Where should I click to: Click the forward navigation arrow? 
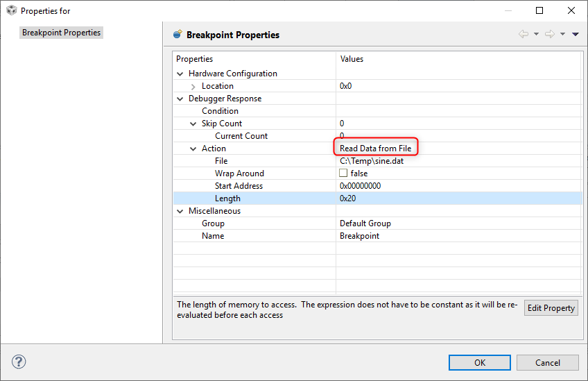549,34
